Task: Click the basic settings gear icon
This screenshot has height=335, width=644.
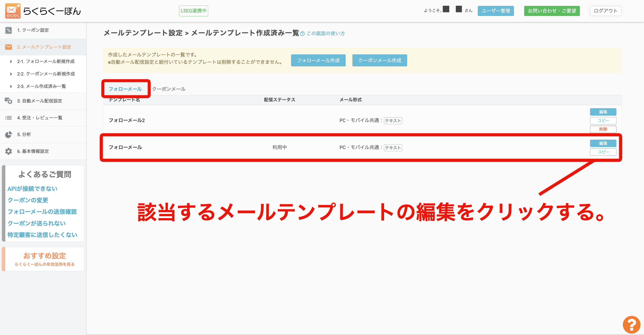Action: click(8, 151)
